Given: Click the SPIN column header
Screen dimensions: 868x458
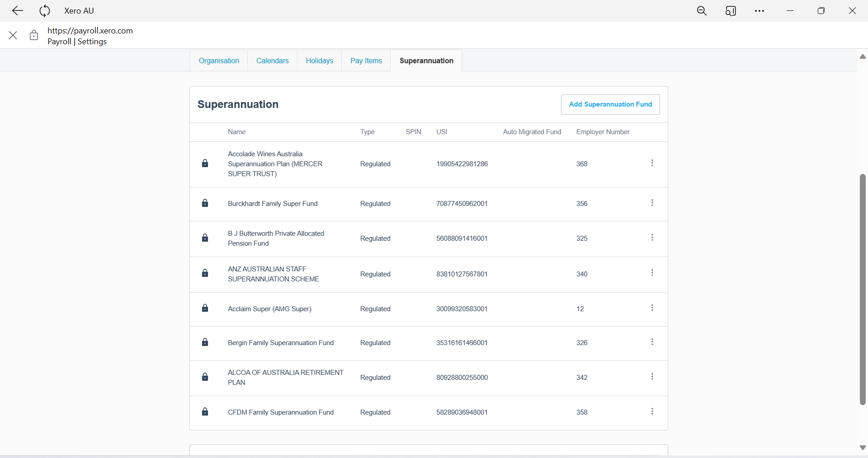Looking at the screenshot, I should coord(413,132).
